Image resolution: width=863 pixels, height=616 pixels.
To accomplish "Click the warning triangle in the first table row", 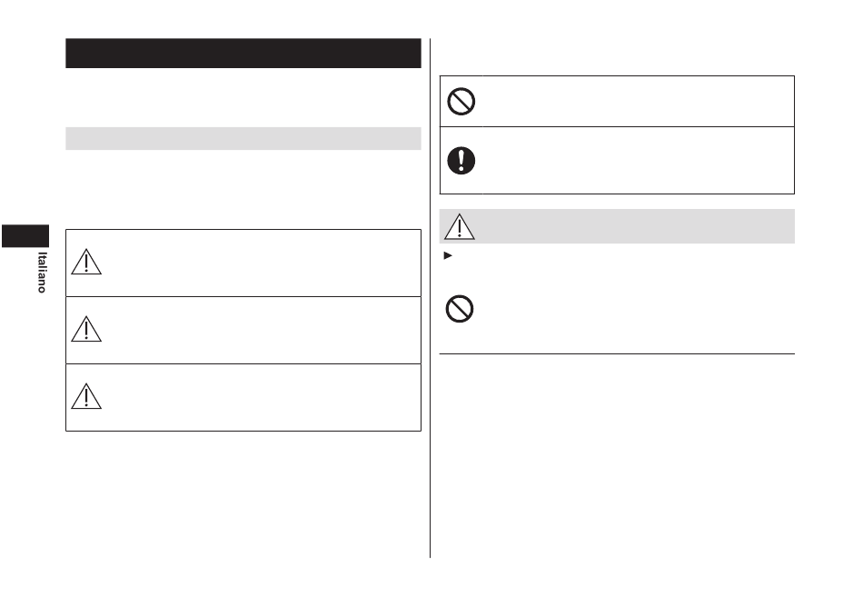I will 86,262.
